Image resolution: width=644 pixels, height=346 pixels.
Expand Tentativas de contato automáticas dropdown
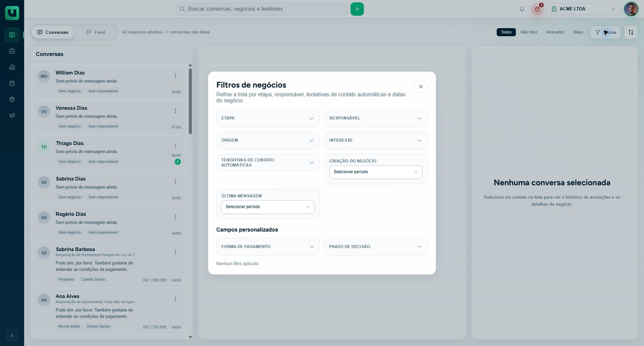click(268, 163)
